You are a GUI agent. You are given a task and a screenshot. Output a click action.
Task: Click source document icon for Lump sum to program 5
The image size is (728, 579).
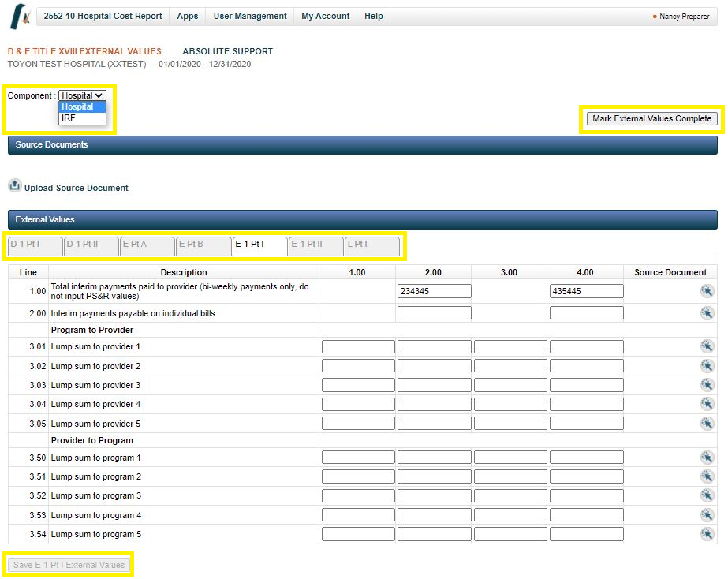pos(707,534)
